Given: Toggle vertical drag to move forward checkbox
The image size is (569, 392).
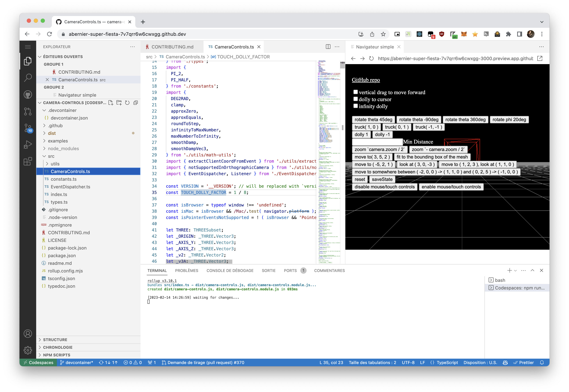Looking at the screenshot, I should click(x=355, y=92).
